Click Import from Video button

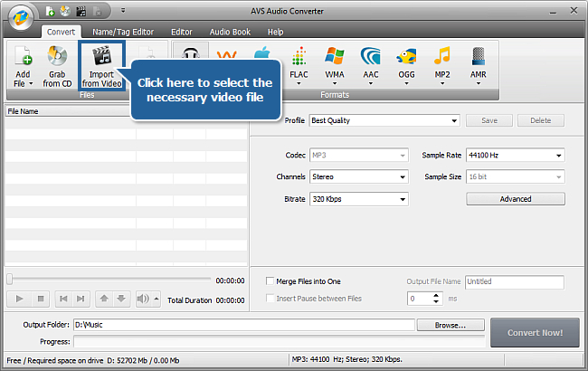(101, 66)
